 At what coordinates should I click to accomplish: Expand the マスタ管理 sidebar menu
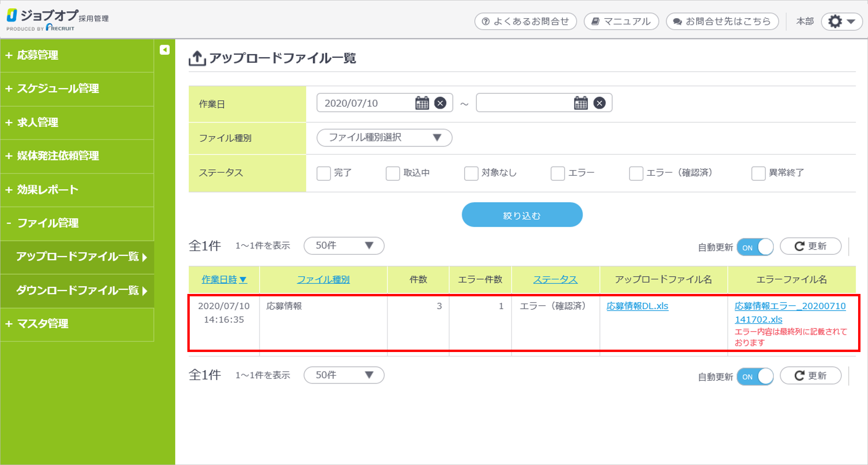(43, 324)
